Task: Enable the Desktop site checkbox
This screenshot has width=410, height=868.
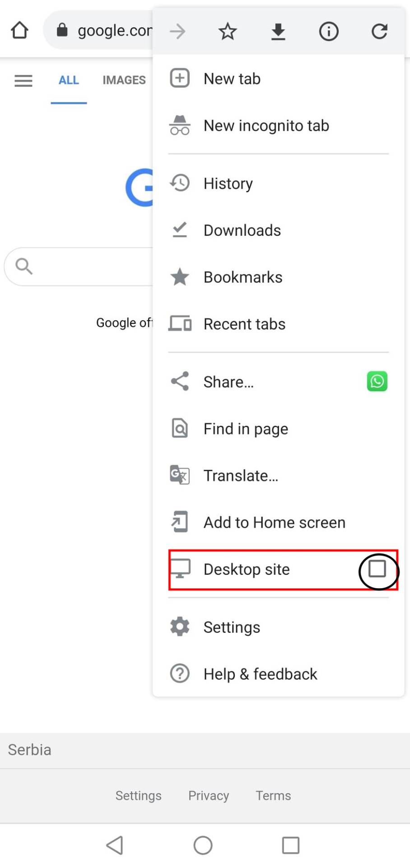Action: coord(377,569)
